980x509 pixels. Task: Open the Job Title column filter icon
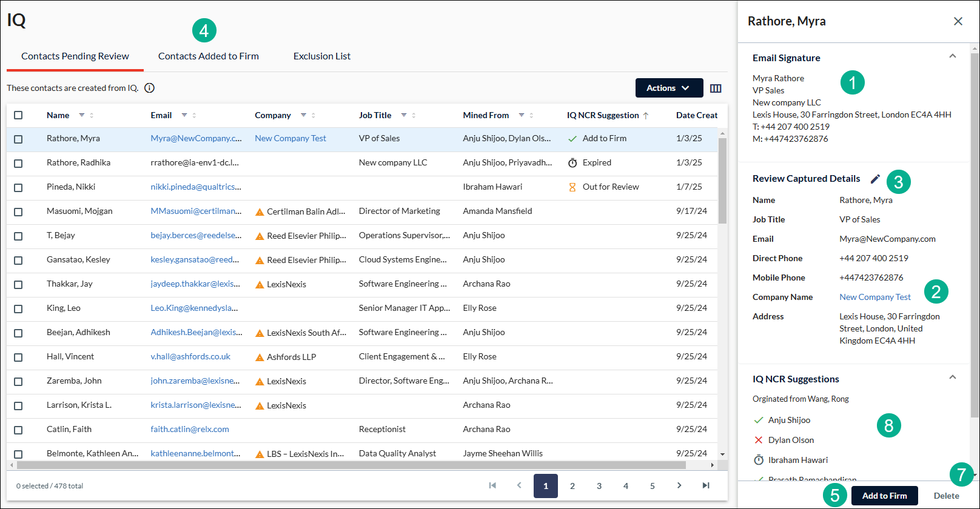[403, 115]
